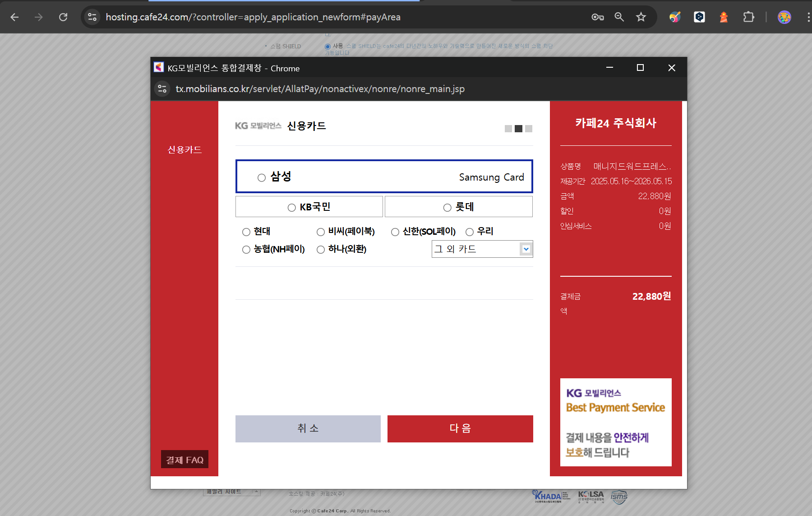
Task: Pick the 우리 card radio button
Action: [x=470, y=232]
